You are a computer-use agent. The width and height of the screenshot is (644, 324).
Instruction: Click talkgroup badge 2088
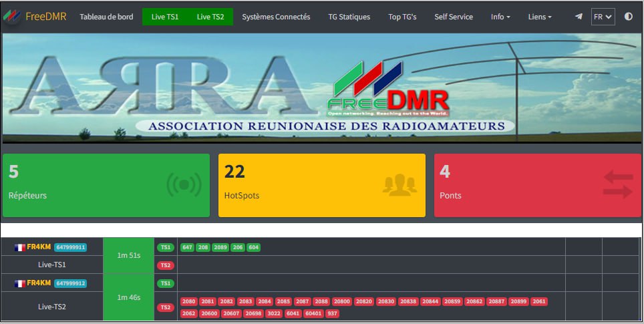(x=321, y=301)
